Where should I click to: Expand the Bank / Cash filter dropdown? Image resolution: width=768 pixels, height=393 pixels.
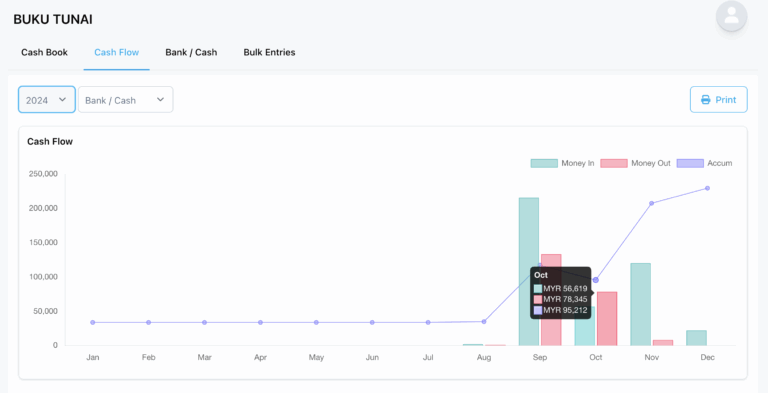click(x=125, y=99)
